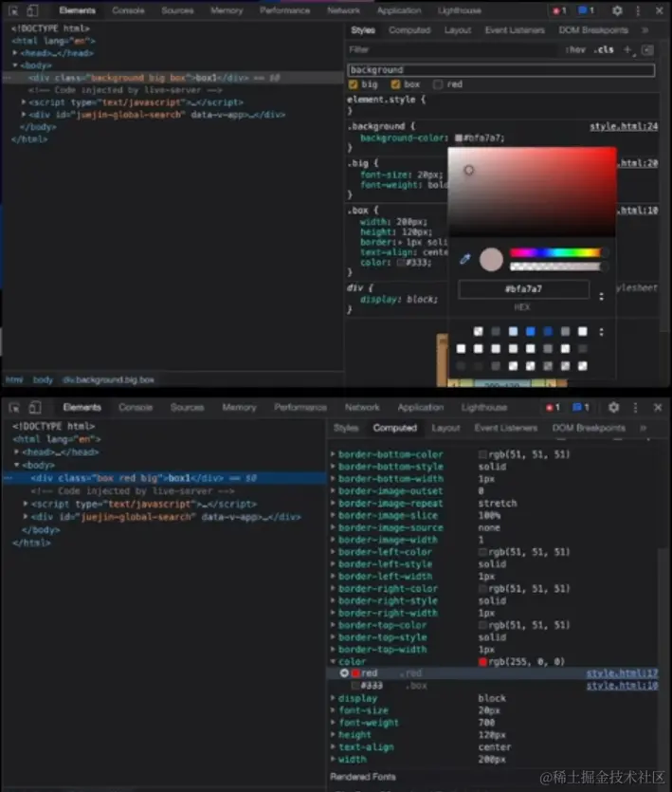Click blue message badge in lower DevTools
672x792 pixels.
[x=581, y=407]
